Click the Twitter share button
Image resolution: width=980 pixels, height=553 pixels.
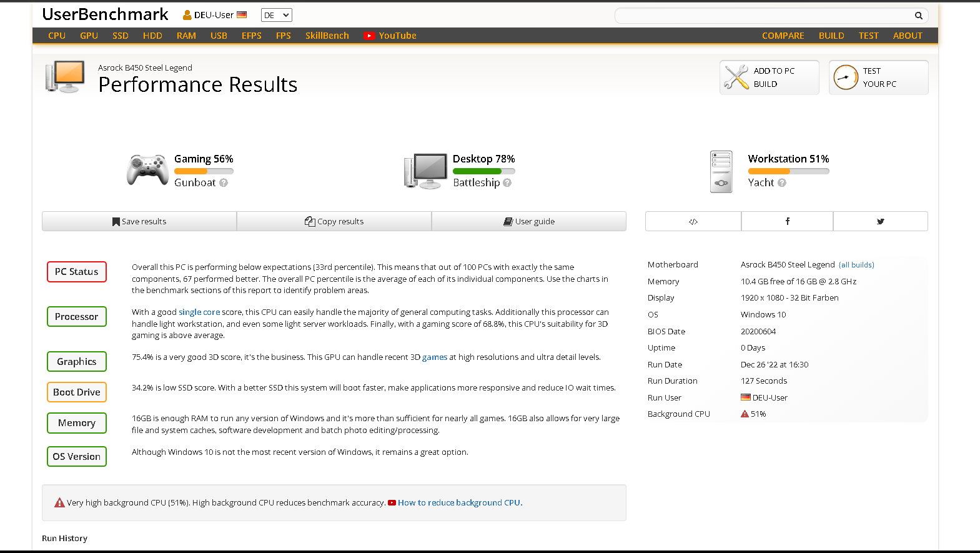pos(881,221)
